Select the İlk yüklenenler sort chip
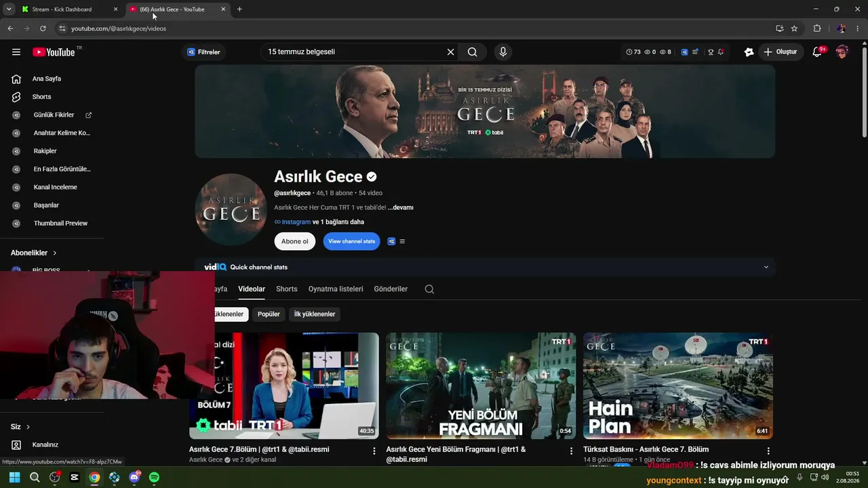Image resolution: width=868 pixels, height=488 pixels. click(x=315, y=314)
